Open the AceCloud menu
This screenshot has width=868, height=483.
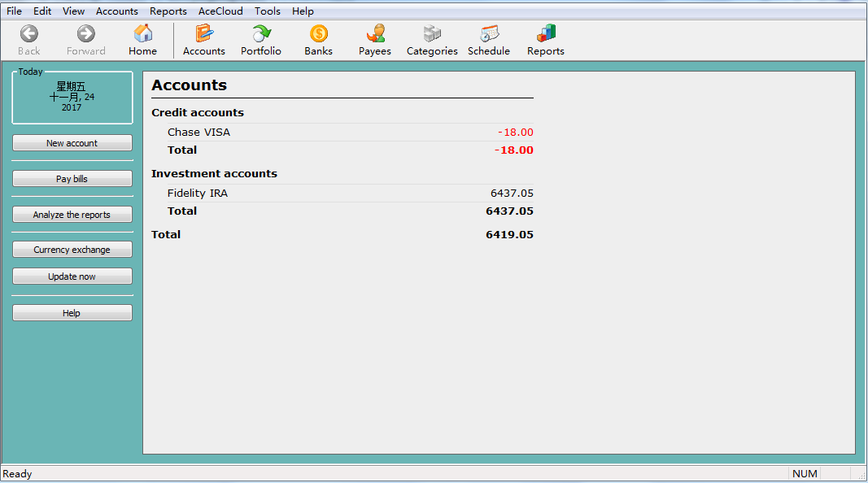(220, 11)
